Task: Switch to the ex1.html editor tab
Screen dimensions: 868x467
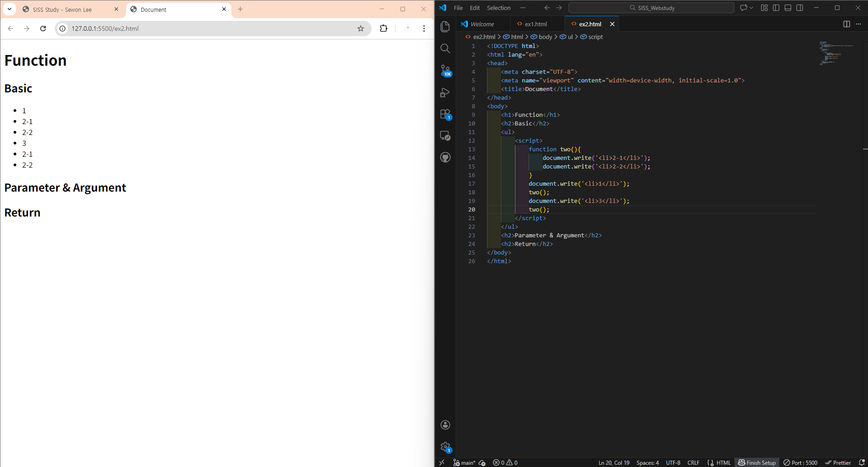Action: point(536,24)
